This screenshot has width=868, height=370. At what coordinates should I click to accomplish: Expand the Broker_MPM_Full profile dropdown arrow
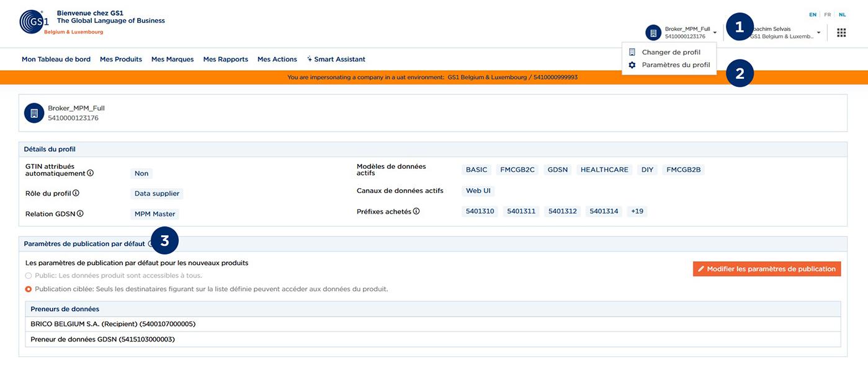pos(715,32)
